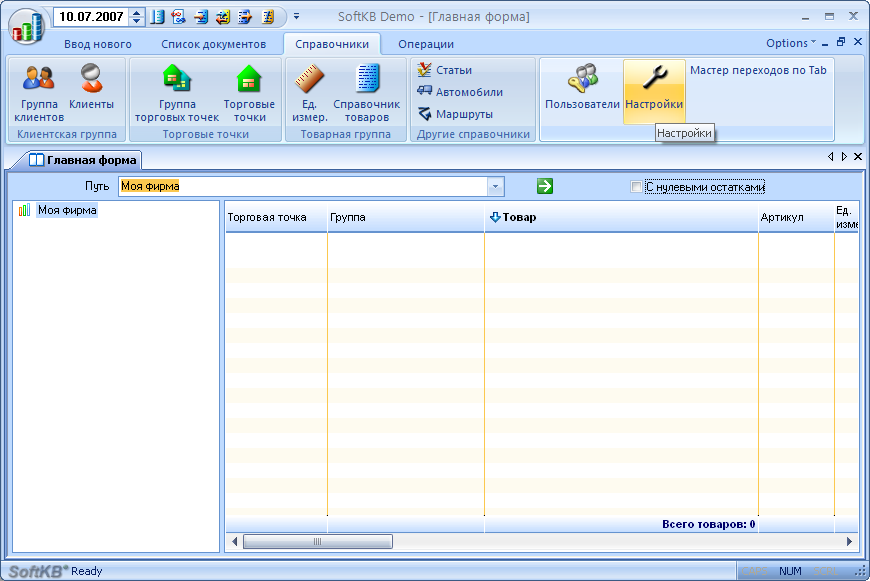Click the date field up/down stepper
The width and height of the screenshot is (870, 581).
pyautogui.click(x=136, y=17)
